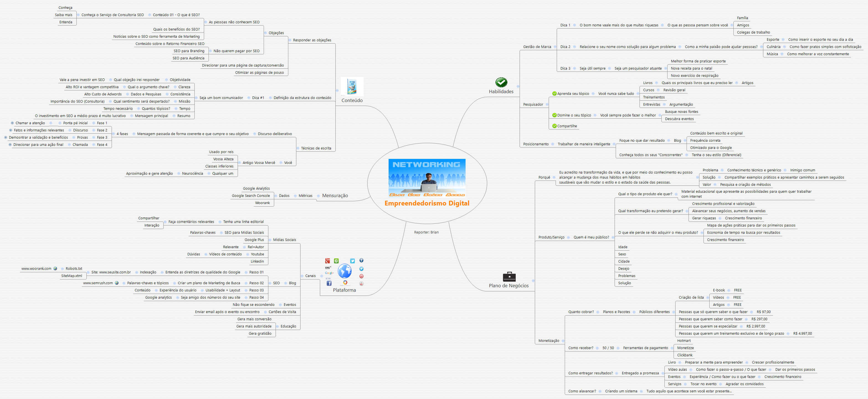Select the central Empreendedorismo Digital topic
This screenshot has height=399, width=868.
click(x=427, y=203)
